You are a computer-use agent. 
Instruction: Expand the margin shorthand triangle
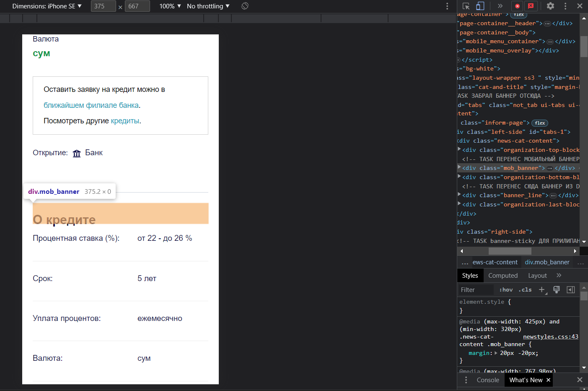[x=496, y=353]
